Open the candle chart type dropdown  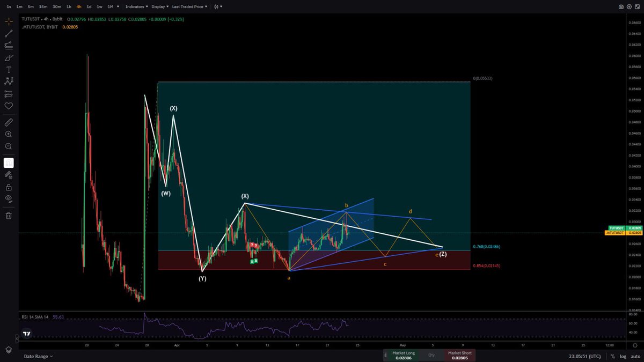(x=218, y=7)
